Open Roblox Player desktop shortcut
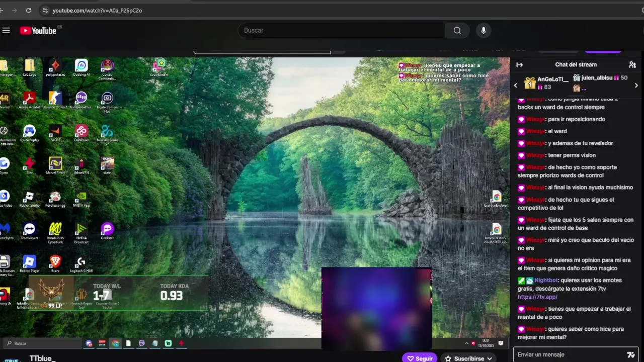Screen dimensions: 644x362 pyautogui.click(x=30, y=264)
